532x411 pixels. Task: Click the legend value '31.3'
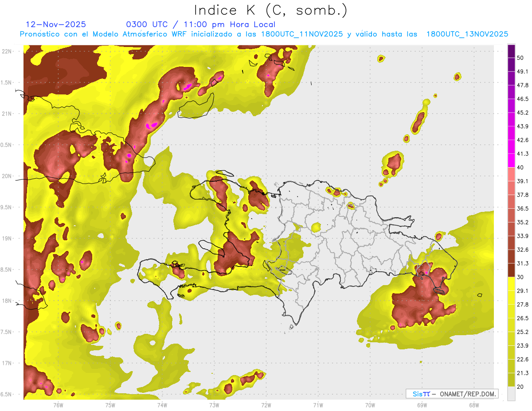523,263
